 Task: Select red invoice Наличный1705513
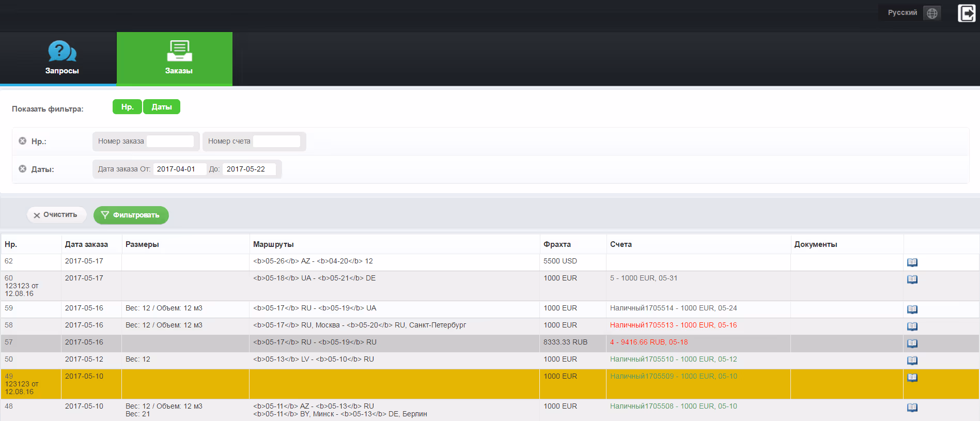click(674, 325)
